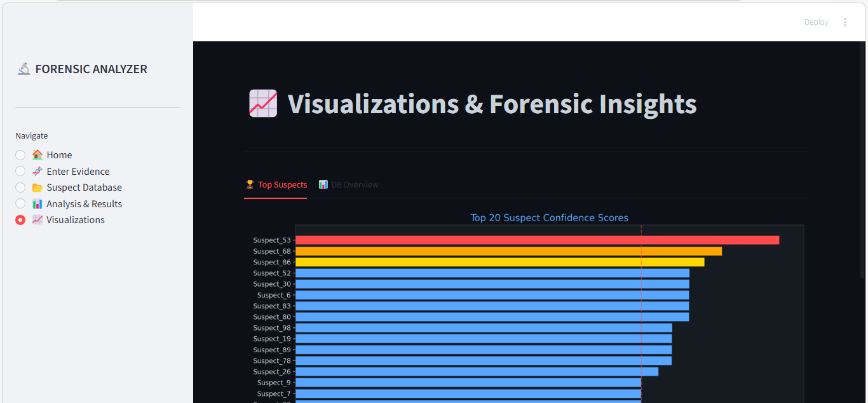
Task: Open the three-dot main menu
Action: pyautogui.click(x=845, y=22)
